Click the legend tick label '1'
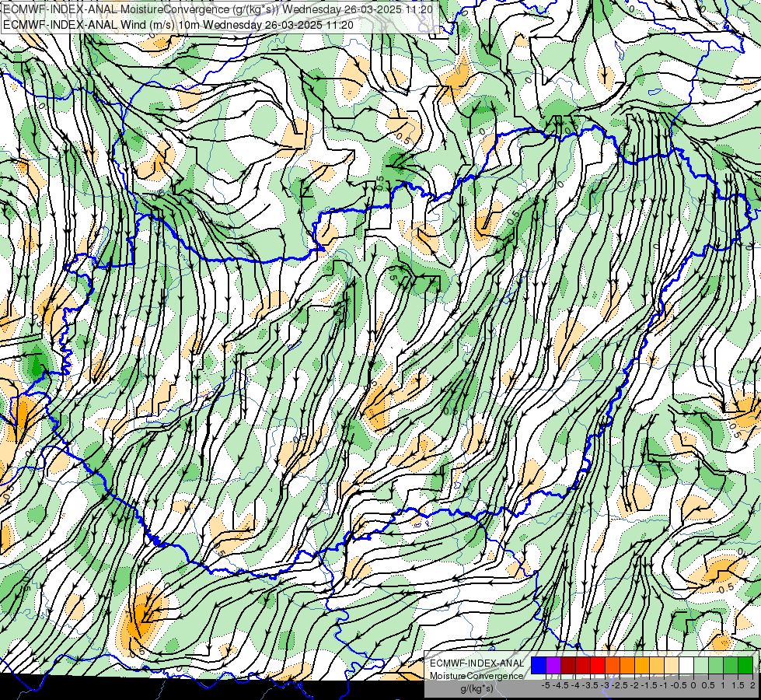The width and height of the screenshot is (761, 700). tap(723, 685)
